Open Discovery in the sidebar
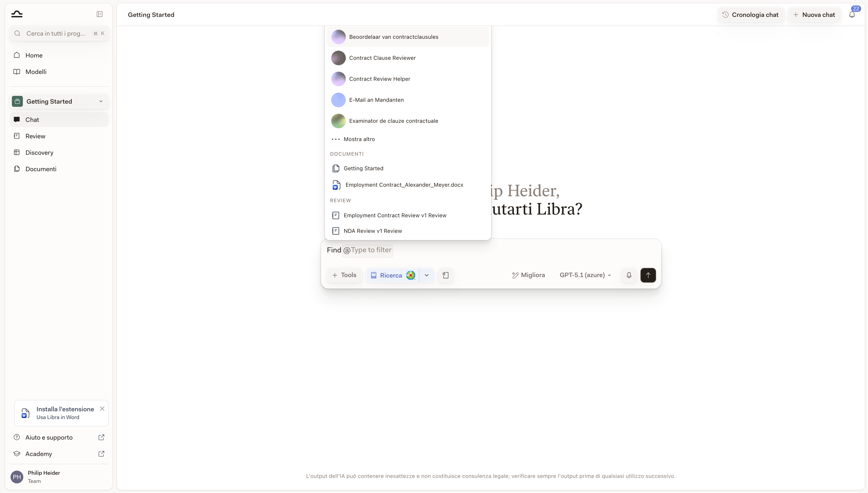This screenshot has width=868, height=493. pyautogui.click(x=59, y=152)
